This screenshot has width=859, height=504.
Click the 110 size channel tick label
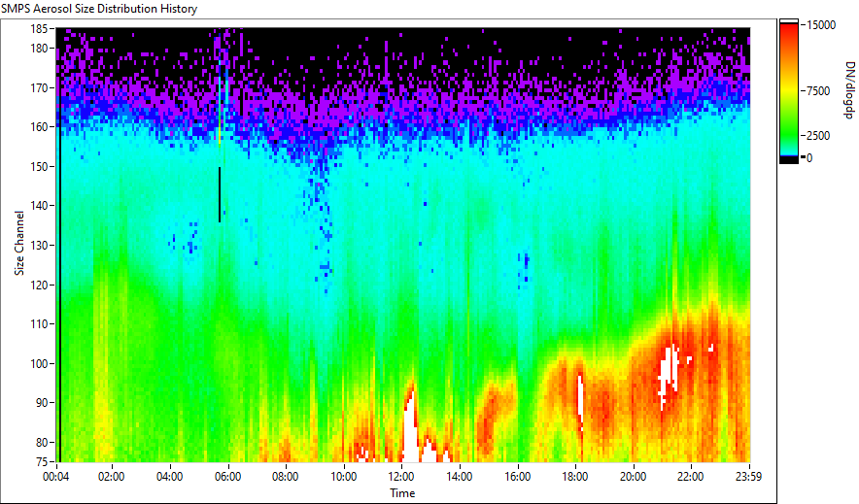click(x=39, y=324)
